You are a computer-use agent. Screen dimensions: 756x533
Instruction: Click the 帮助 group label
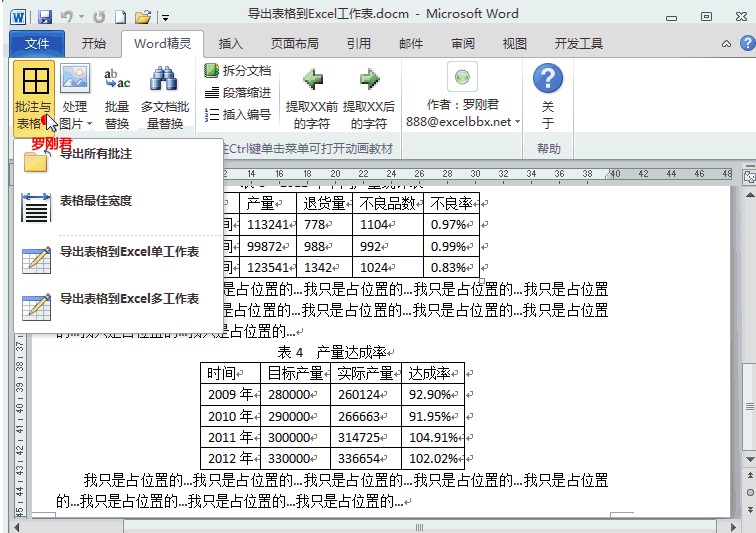549,149
